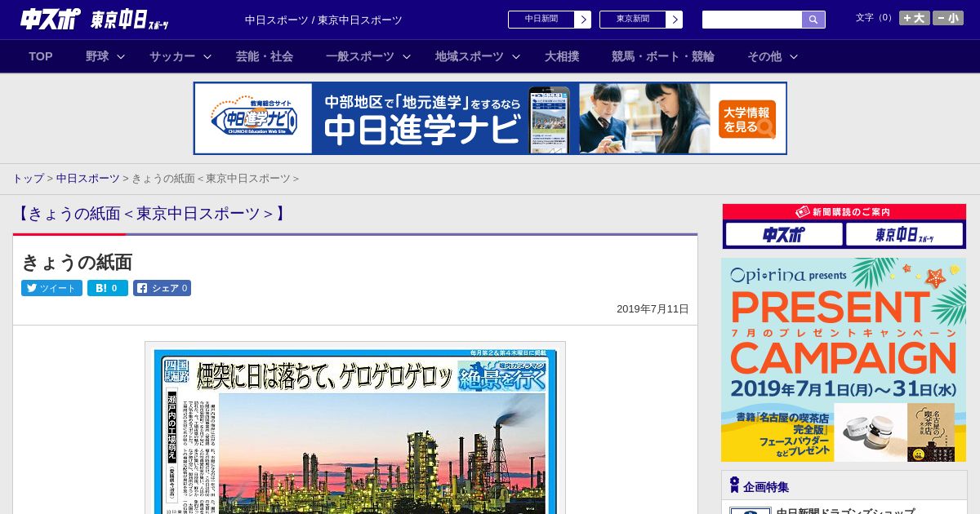Click 新聞購読のご案内 header
Image resolution: width=980 pixels, height=514 pixels.
[x=844, y=211]
